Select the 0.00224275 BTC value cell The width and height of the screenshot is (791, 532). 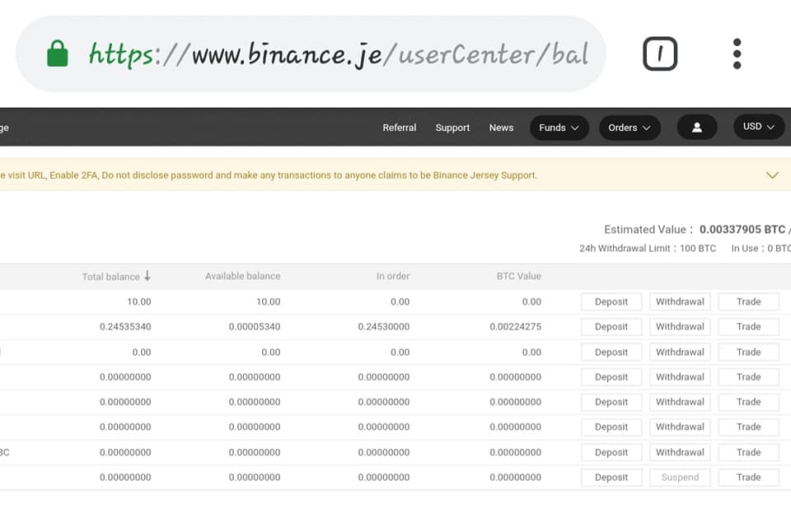click(x=515, y=327)
